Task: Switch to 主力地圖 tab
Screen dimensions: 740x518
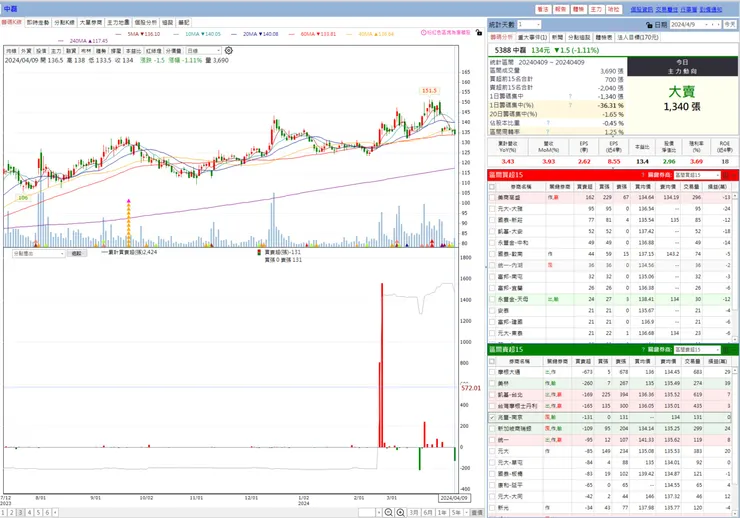Action: (x=118, y=23)
